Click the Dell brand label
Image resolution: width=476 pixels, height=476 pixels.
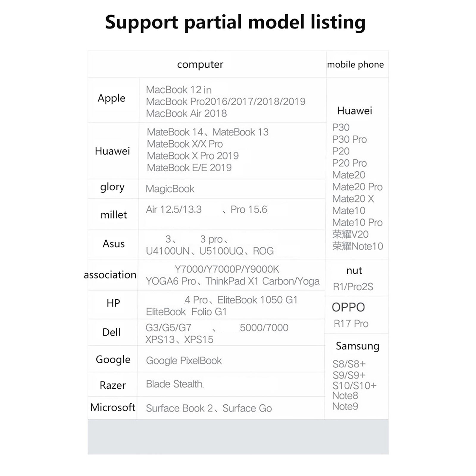click(x=111, y=332)
